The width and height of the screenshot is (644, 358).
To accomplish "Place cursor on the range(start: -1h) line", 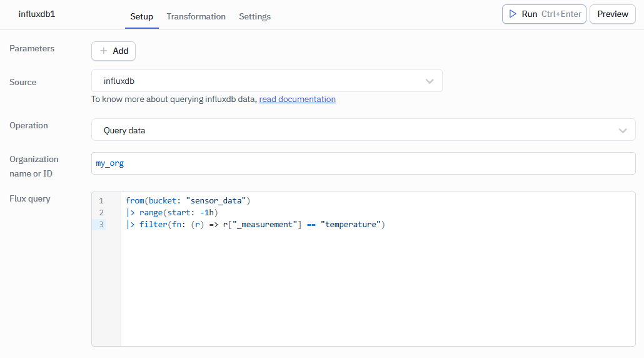I will tap(172, 213).
